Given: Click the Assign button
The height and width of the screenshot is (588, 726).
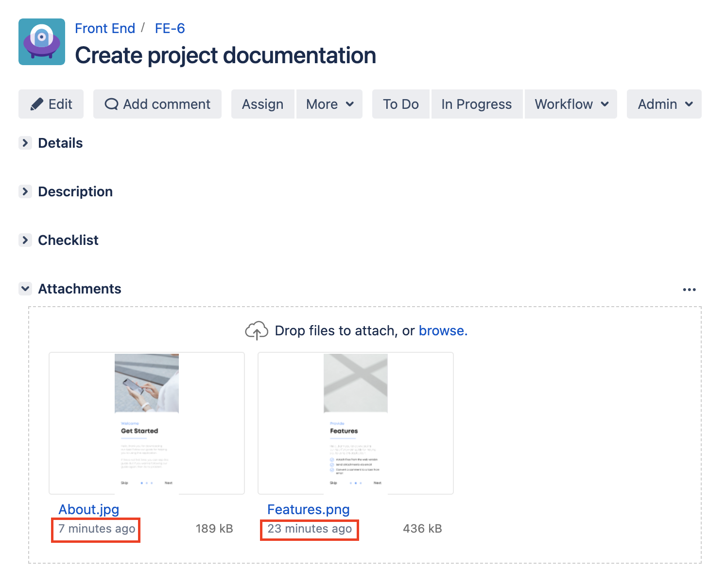Looking at the screenshot, I should point(262,104).
